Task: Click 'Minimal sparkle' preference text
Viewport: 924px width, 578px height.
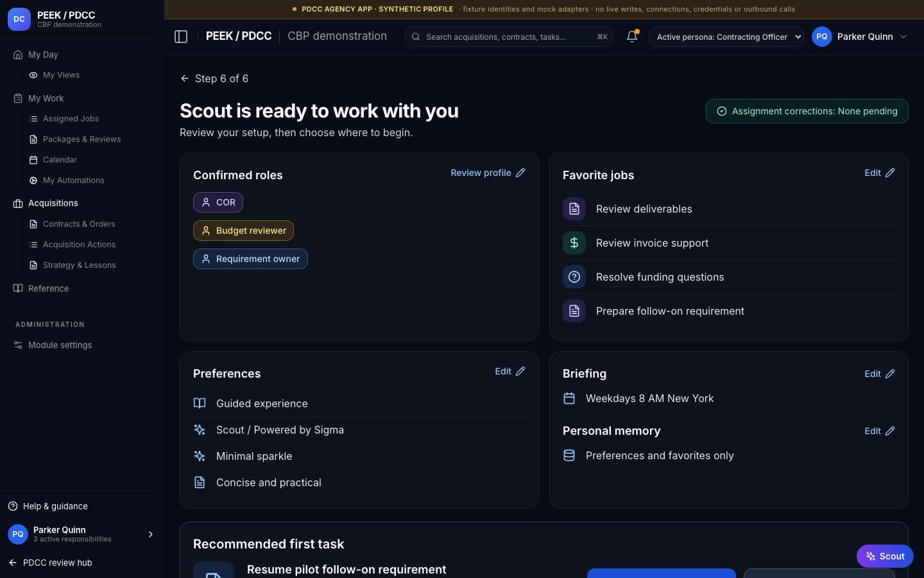Action: tap(254, 456)
